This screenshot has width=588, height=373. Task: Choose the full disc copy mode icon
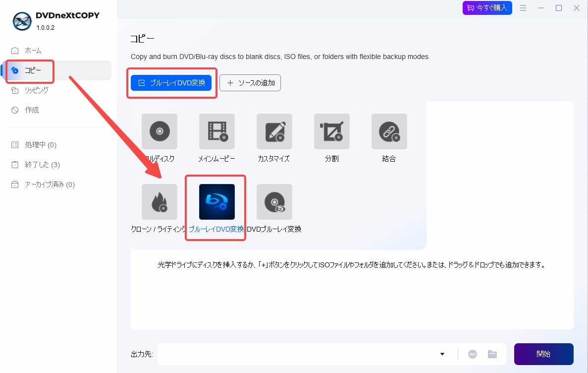[x=160, y=131]
